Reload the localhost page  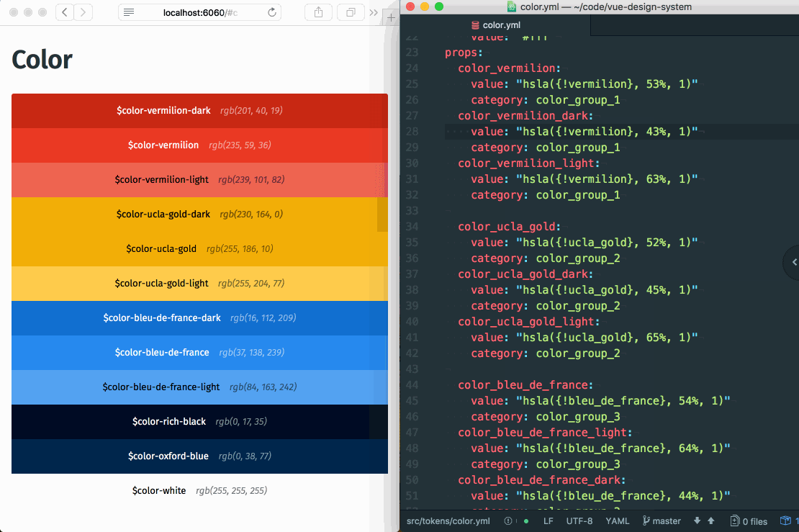click(272, 12)
